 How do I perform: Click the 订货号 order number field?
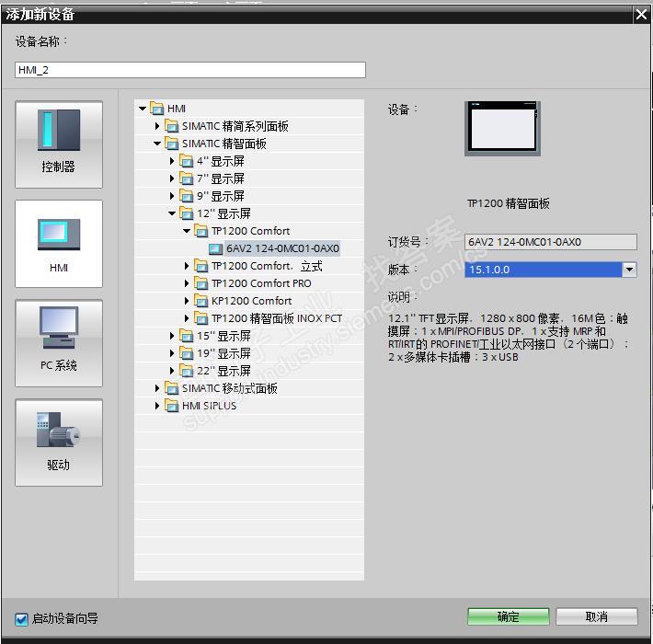pyautogui.click(x=551, y=242)
